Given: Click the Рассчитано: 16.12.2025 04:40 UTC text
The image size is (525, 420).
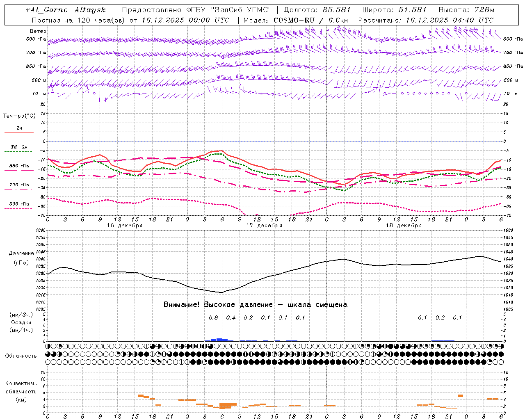Looking at the screenshot, I should 426,20.
